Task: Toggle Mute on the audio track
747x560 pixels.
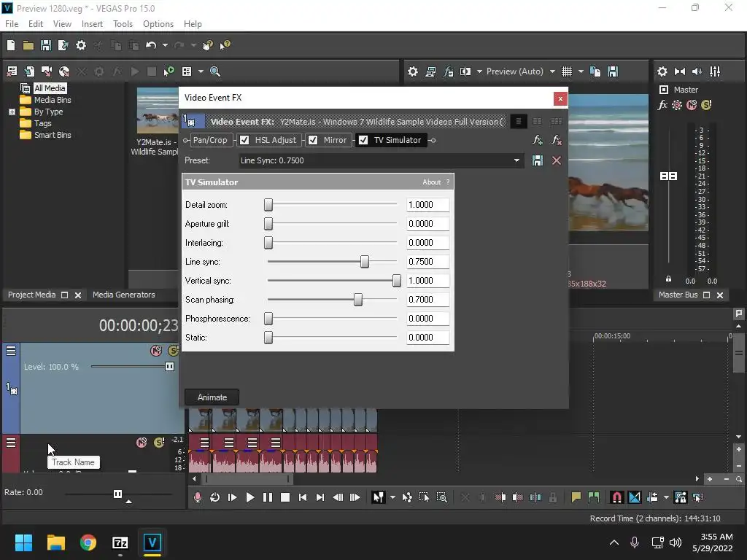Action: click(142, 443)
